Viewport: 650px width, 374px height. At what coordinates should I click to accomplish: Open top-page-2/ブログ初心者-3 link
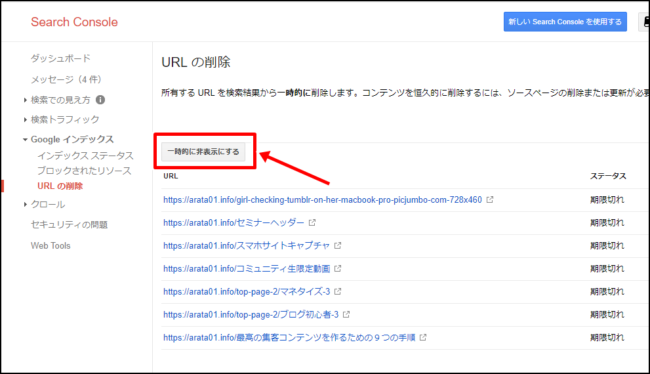[251, 315]
